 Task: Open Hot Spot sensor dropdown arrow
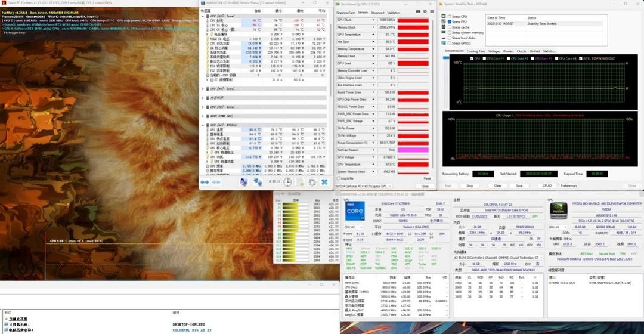pos(373,42)
